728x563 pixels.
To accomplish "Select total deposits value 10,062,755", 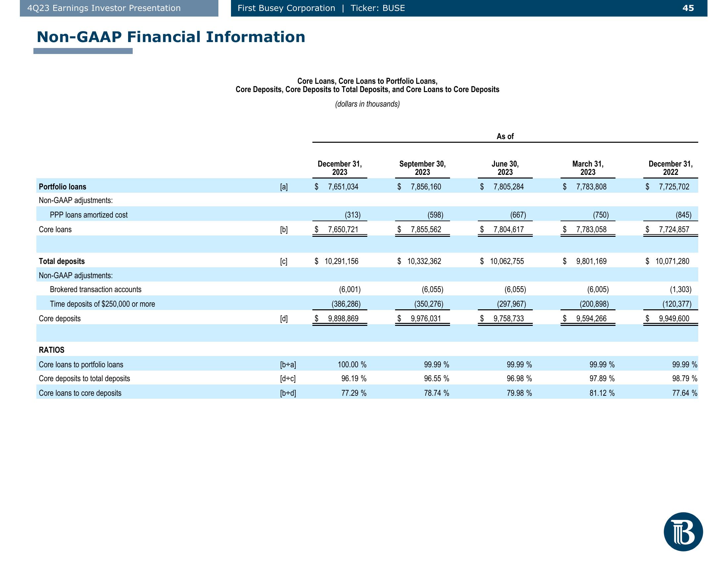I will [x=507, y=261].
